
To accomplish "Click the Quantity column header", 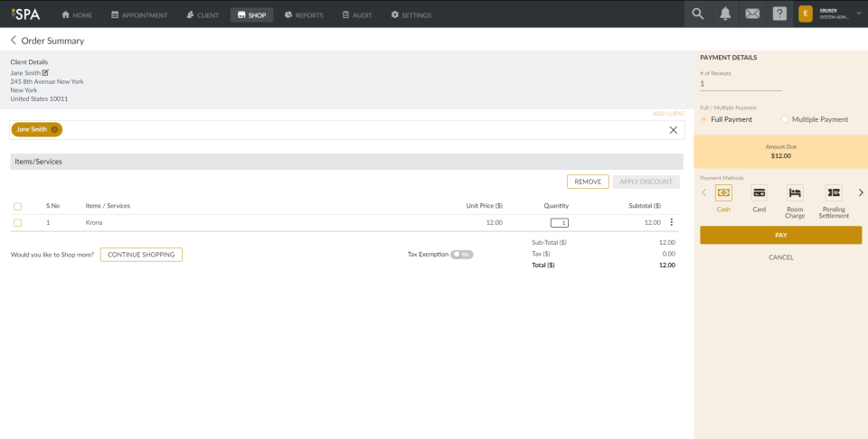I will (556, 206).
